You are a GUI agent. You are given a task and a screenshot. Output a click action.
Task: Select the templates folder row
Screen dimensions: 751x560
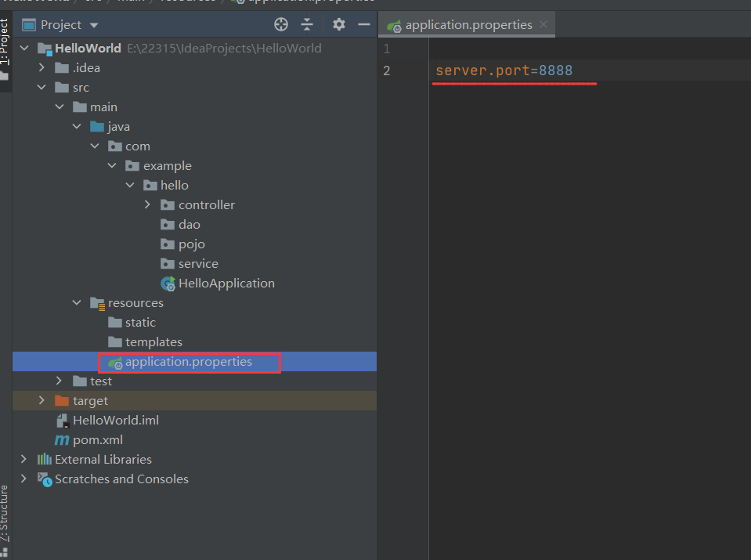click(194, 342)
